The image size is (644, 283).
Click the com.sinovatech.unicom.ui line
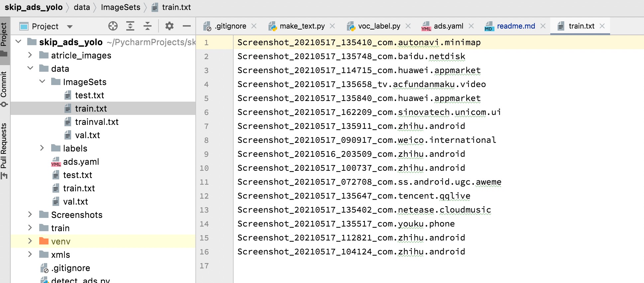[x=369, y=112]
